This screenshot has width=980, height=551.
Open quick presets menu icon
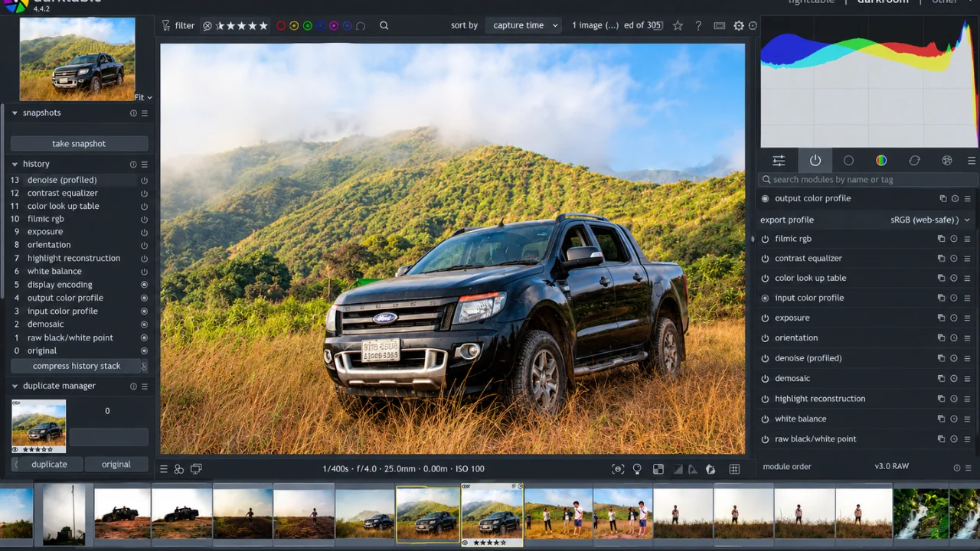[x=164, y=469]
